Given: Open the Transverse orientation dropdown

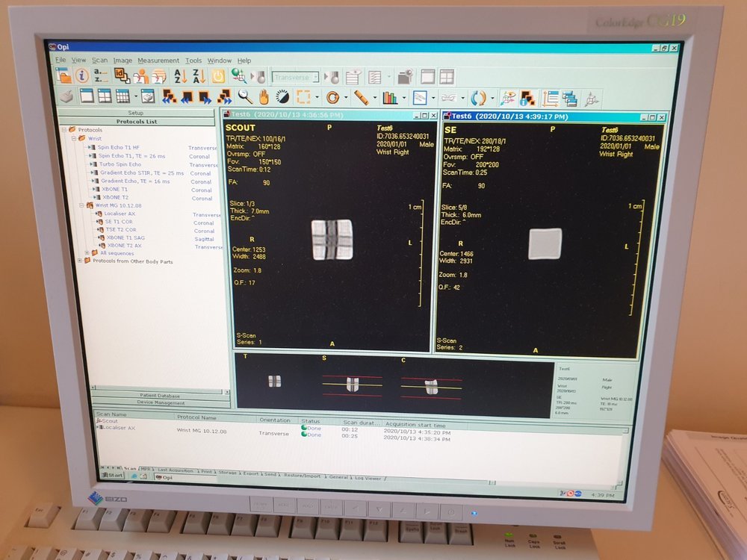Looking at the screenshot, I should tap(295, 77).
